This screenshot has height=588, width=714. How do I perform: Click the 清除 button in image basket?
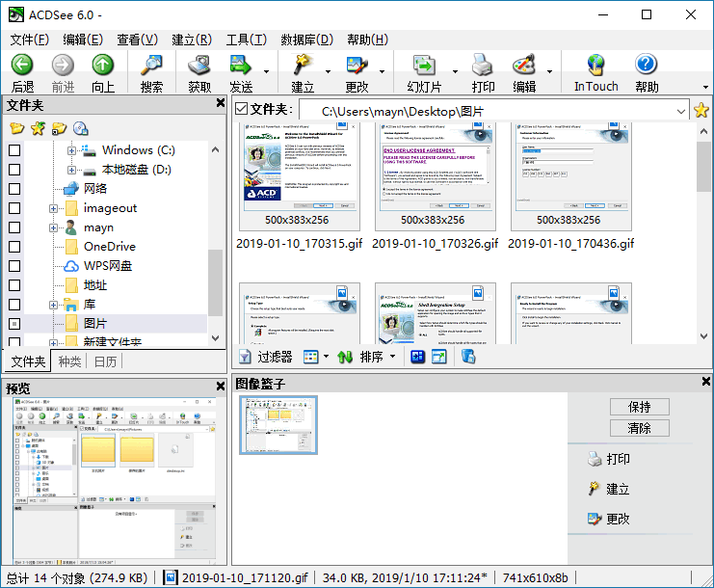click(639, 427)
